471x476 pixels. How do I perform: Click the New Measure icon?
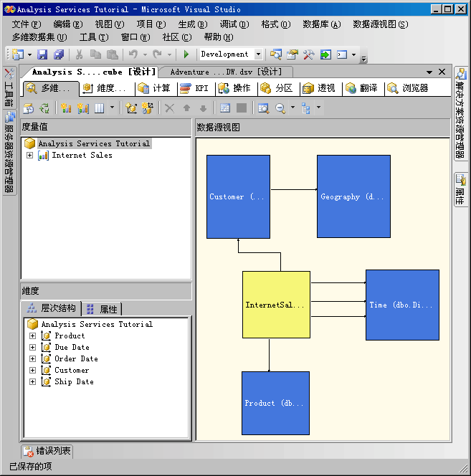click(66, 108)
